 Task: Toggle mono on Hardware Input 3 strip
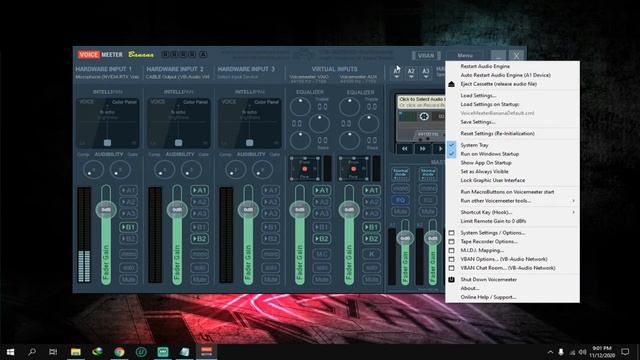[271, 254]
